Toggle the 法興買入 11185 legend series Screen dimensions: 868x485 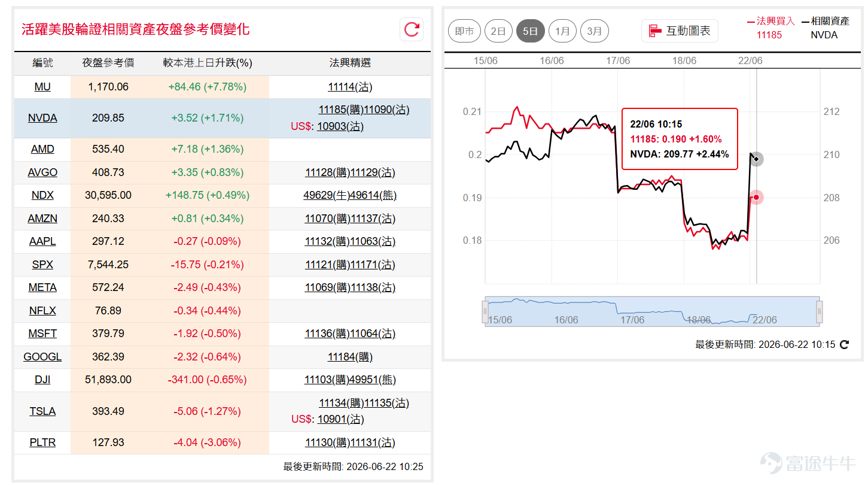(770, 28)
